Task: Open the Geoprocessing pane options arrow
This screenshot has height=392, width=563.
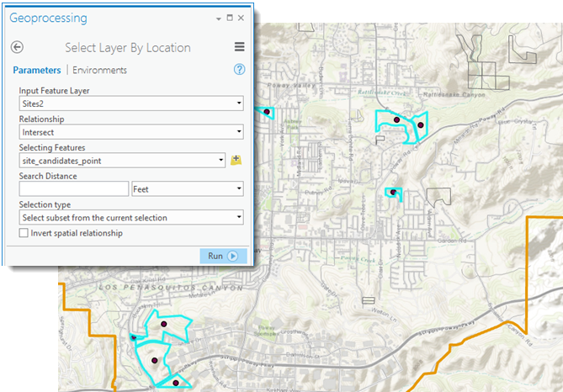Action: (x=218, y=18)
